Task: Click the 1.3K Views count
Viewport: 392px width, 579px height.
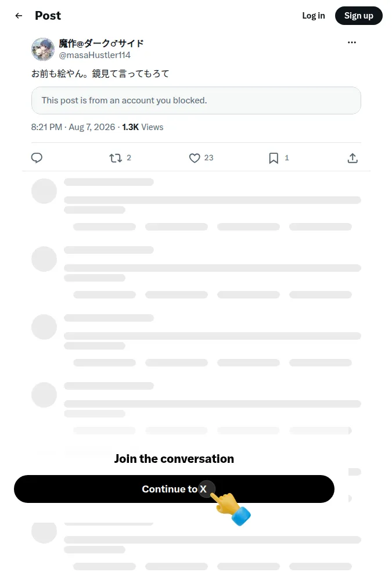Action: pos(143,127)
